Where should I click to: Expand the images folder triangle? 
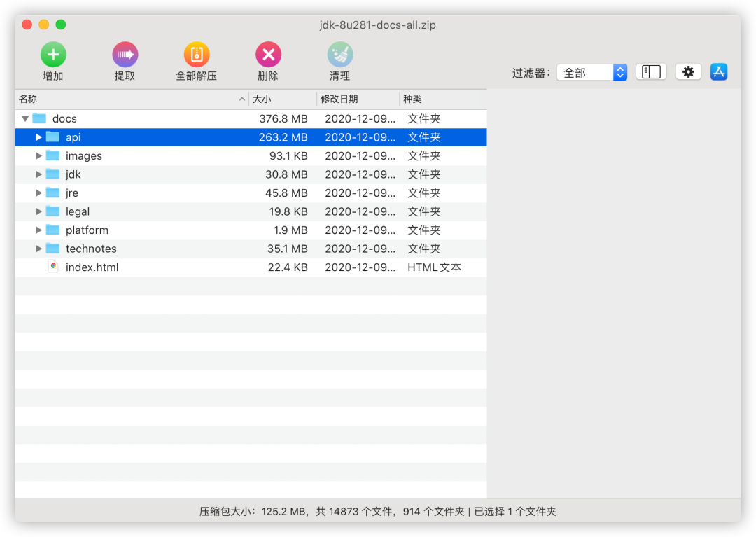[x=38, y=155]
